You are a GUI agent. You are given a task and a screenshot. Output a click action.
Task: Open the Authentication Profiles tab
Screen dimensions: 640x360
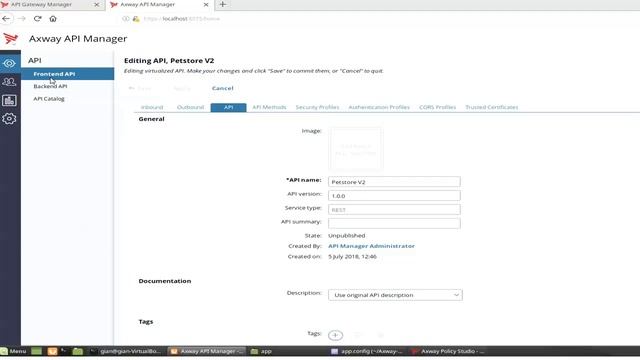tap(379, 107)
